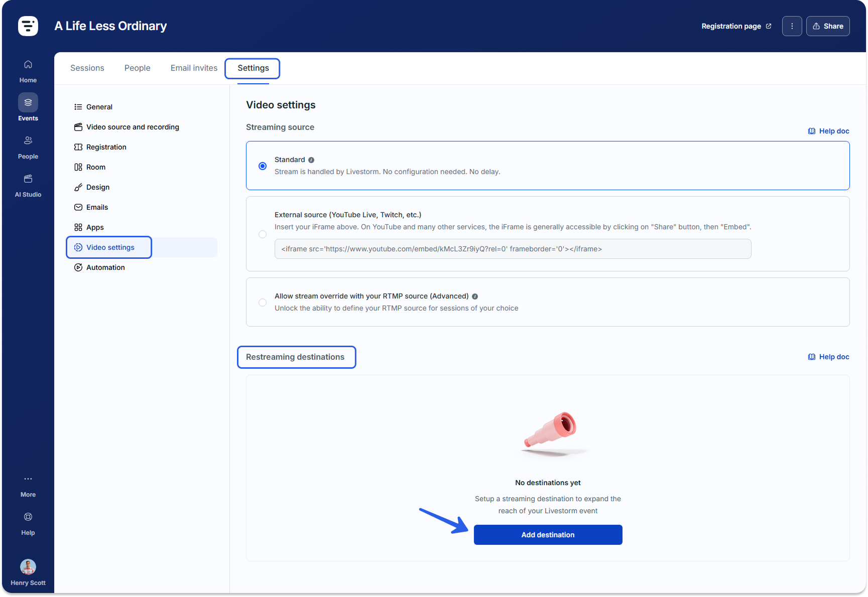Click the Standard info tooltip icon
The width and height of the screenshot is (868, 597).
311,160
